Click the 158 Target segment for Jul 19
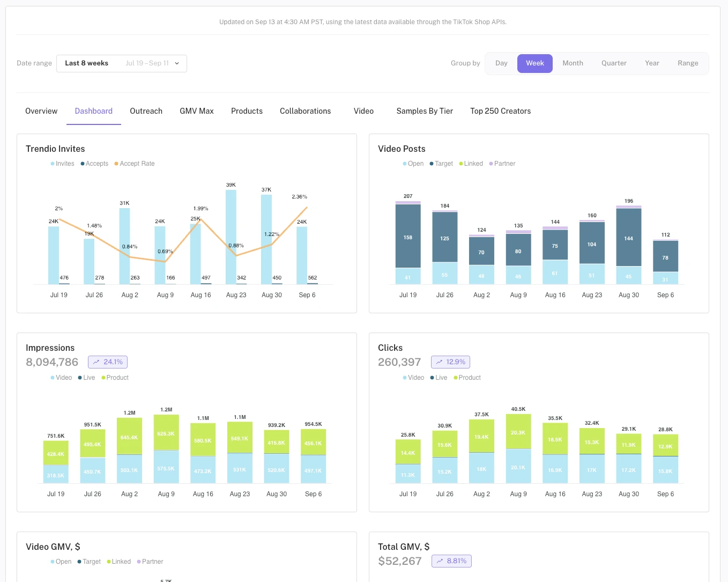Viewport: 728px width, 582px height. coord(408,236)
